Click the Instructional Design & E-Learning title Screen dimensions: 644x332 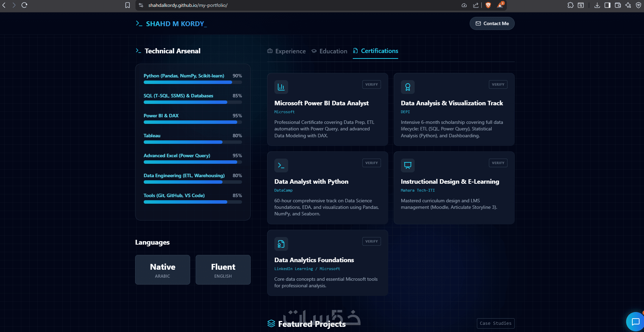pyautogui.click(x=450, y=182)
